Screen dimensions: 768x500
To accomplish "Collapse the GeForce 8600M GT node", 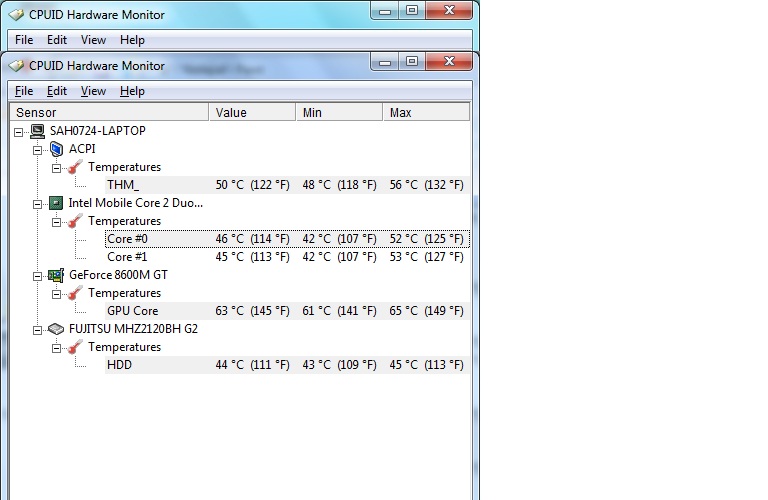I will [37, 276].
